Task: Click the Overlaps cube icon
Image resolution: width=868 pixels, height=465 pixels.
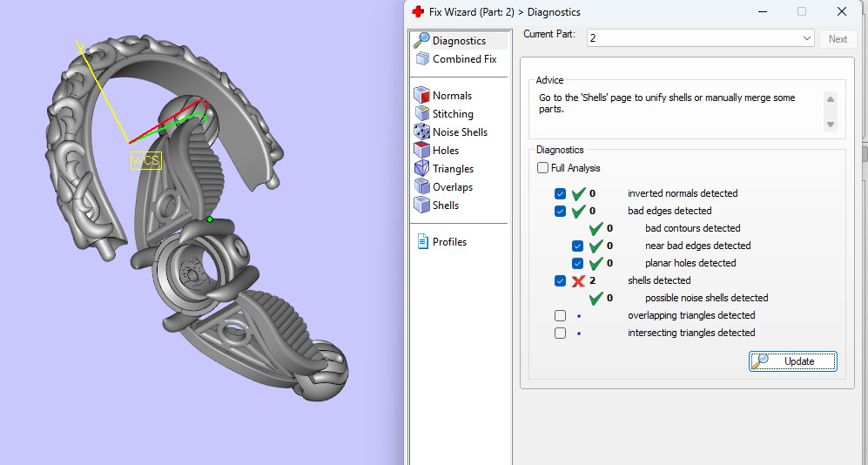Action: pos(422,186)
